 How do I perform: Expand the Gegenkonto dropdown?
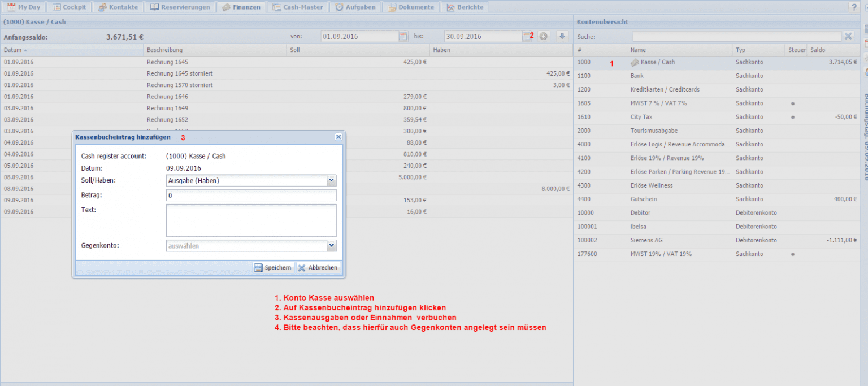pyautogui.click(x=331, y=246)
